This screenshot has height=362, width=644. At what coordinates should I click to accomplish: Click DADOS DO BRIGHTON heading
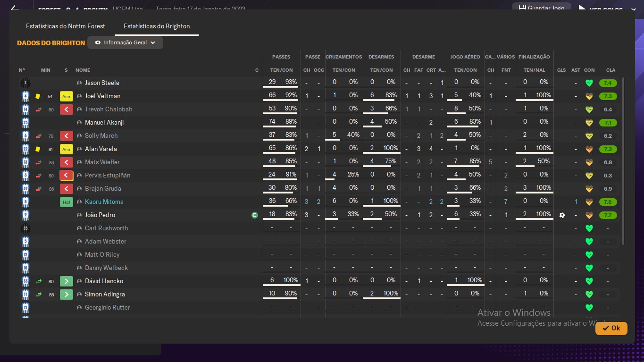click(x=51, y=43)
